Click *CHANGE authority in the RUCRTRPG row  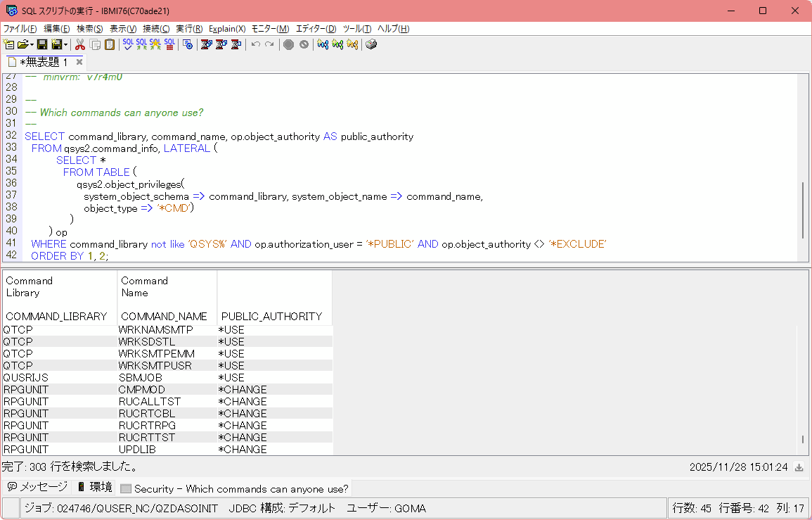click(274, 425)
